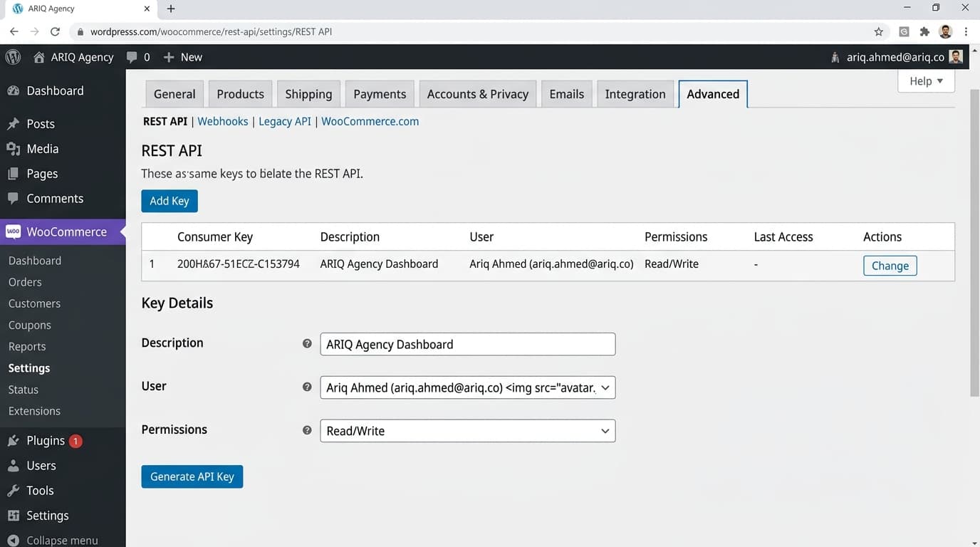Open the Webhooks sub-link
Viewport: 980px width, 547px height.
click(223, 121)
